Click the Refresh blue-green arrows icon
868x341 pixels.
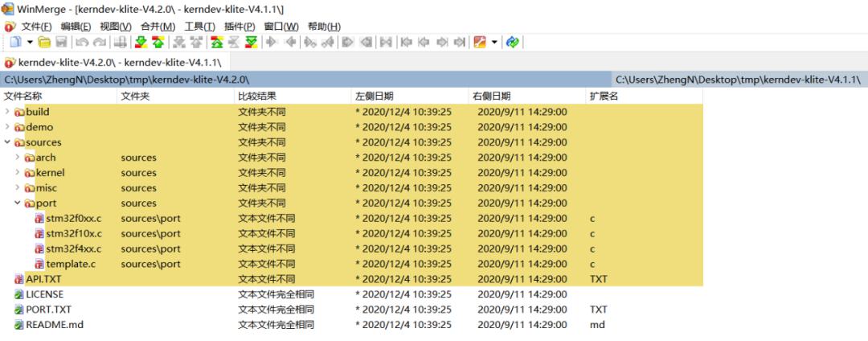pyautogui.click(x=512, y=42)
